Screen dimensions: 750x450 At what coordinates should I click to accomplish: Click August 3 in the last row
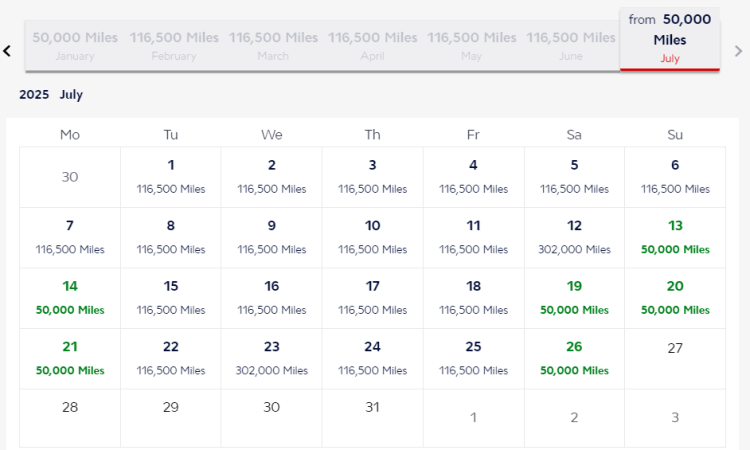675,418
